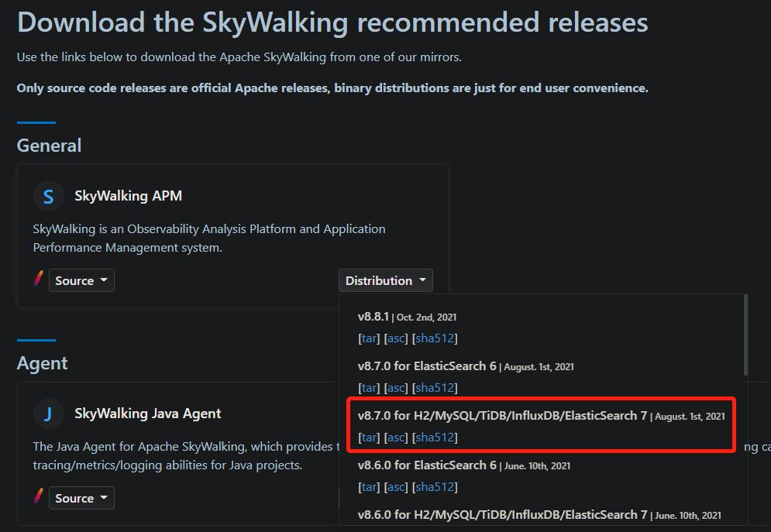Click the Apache feather icon beside APM Source button

point(38,280)
